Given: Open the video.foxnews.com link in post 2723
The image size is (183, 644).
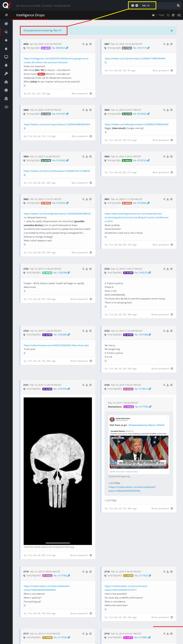Looking at the screenshot, I should tap(56, 345).
